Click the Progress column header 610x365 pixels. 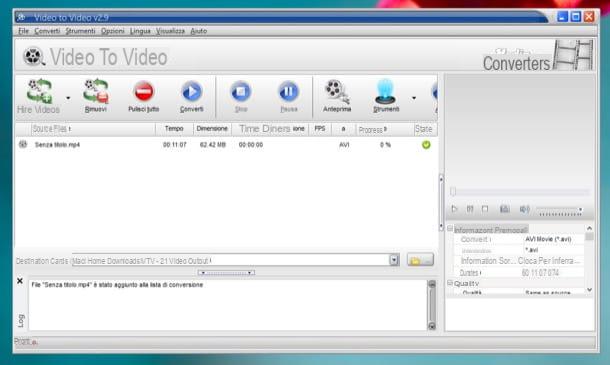pyautogui.click(x=385, y=129)
